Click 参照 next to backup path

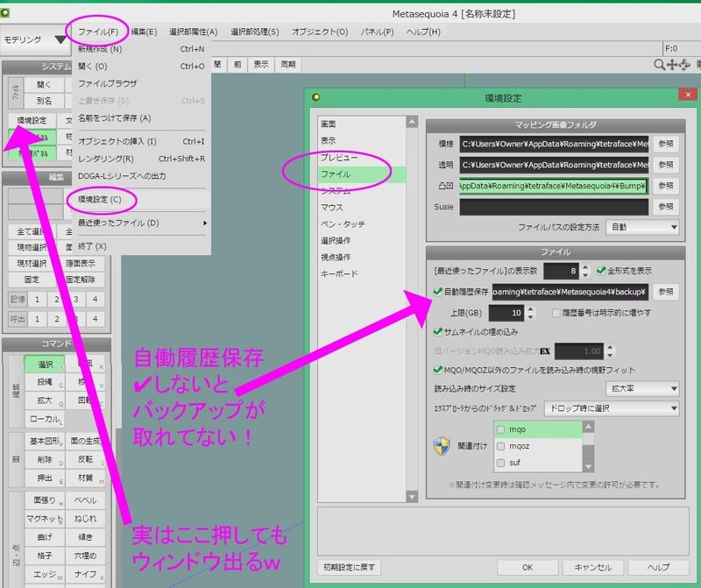click(x=666, y=292)
